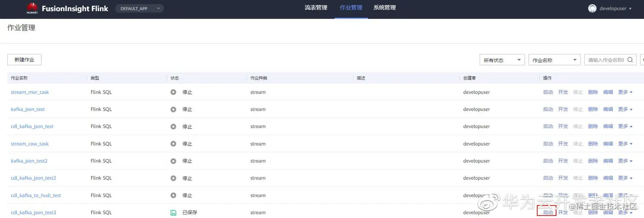
Task: Click the 创建者 column header
Action: 470,78
